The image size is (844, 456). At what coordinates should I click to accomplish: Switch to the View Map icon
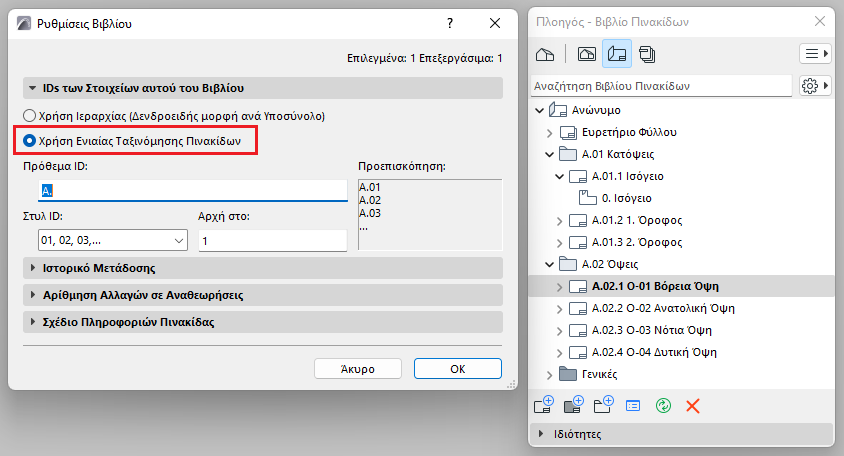[587, 54]
